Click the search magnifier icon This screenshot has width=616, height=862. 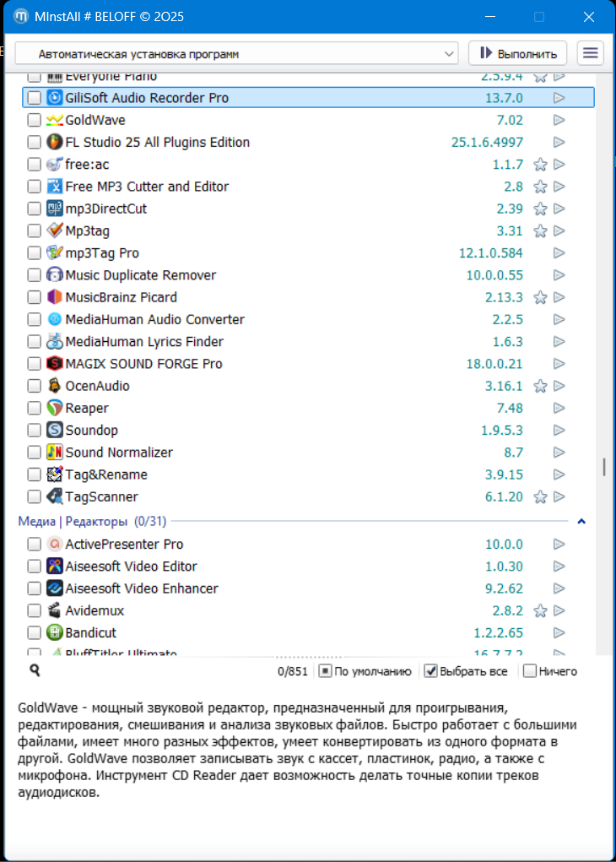(35, 670)
